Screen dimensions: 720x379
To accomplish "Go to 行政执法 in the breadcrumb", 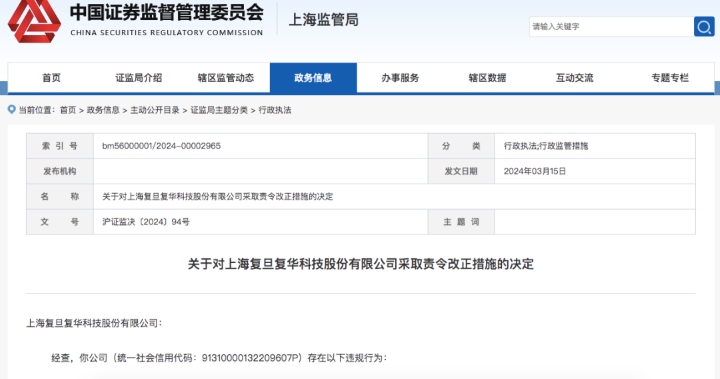I will [x=275, y=110].
